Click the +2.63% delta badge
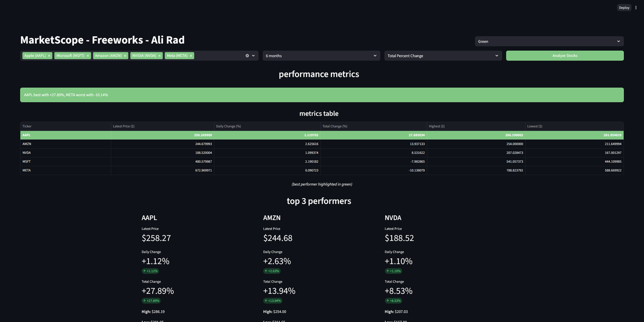This screenshot has width=644, height=322. 272,271
